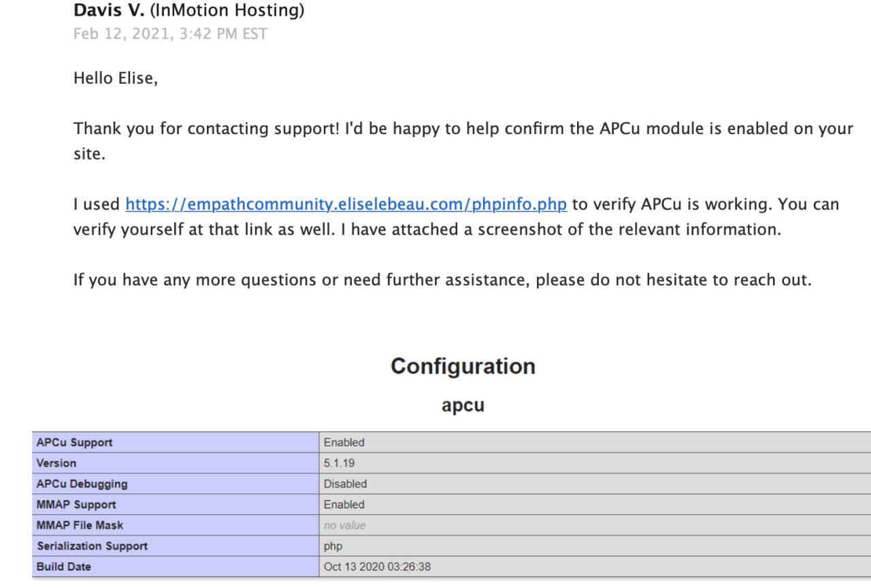The width and height of the screenshot is (871, 588).
Task: Select the MMAP File Mask row label
Action: [x=80, y=525]
